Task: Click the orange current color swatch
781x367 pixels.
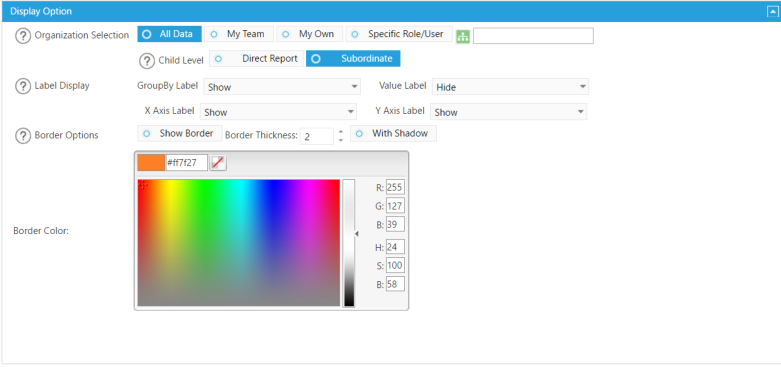Action: click(151, 162)
